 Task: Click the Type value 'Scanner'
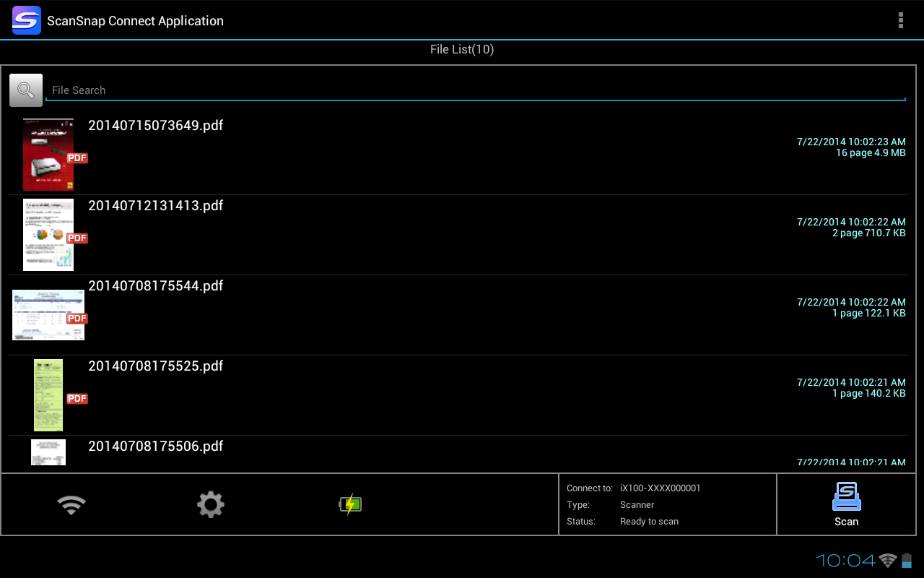click(637, 505)
